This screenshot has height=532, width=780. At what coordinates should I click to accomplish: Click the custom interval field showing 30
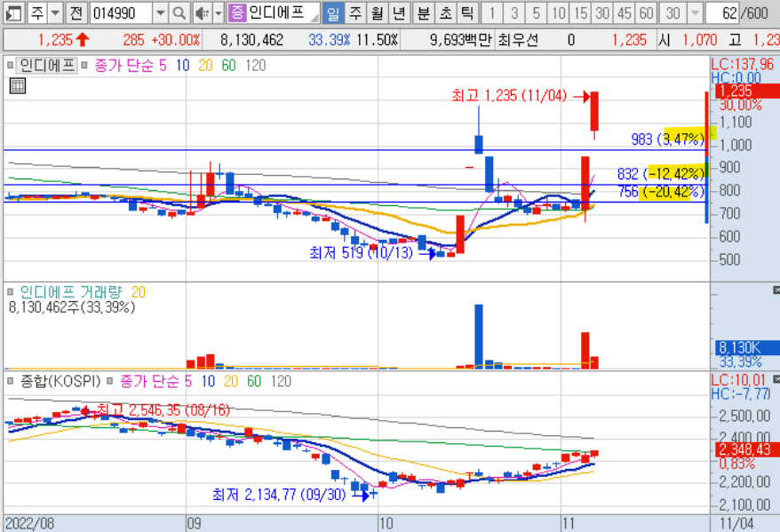click(x=673, y=13)
